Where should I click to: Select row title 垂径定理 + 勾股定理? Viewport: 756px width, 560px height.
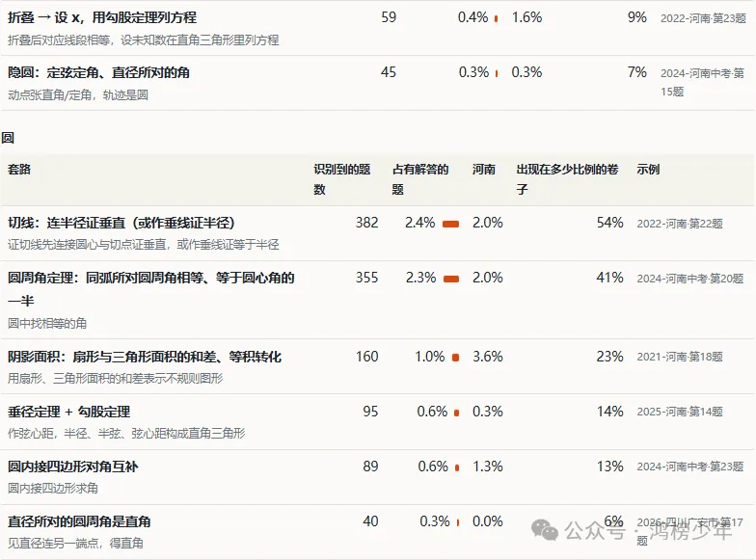tap(69, 412)
